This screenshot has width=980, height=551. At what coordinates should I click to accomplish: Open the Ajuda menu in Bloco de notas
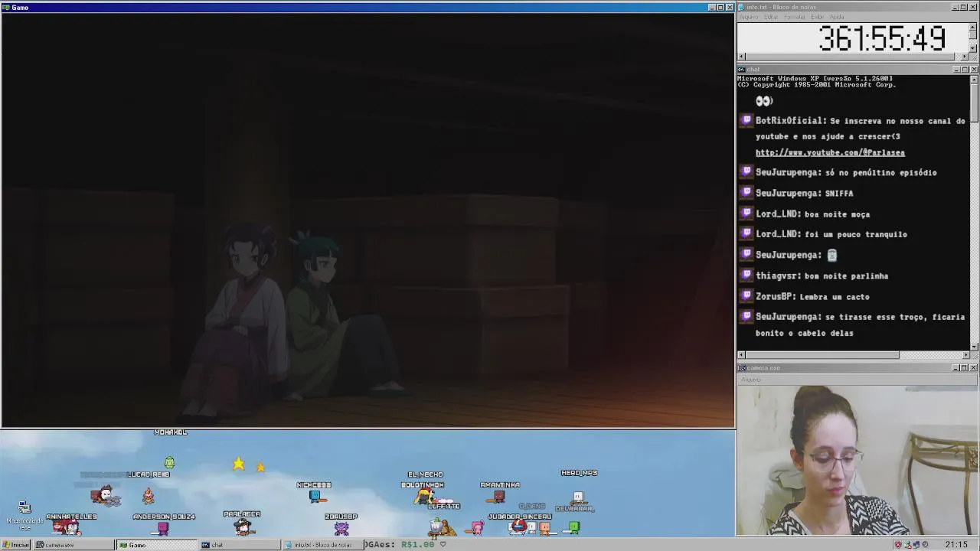(837, 17)
